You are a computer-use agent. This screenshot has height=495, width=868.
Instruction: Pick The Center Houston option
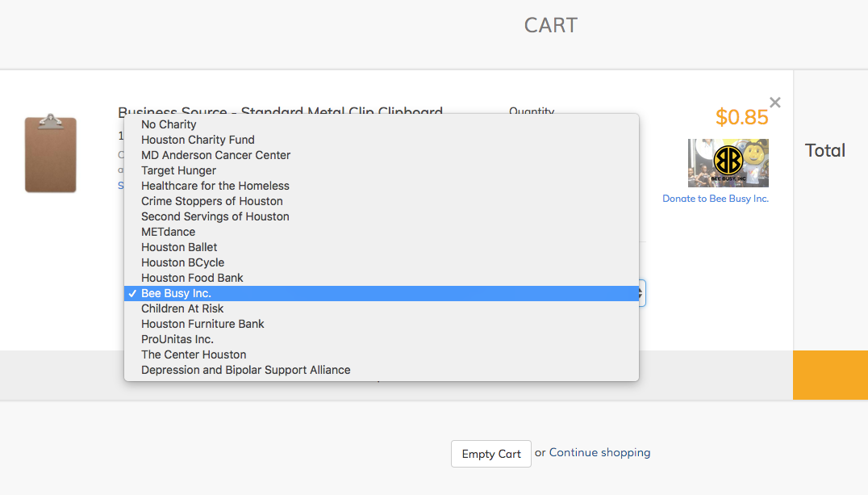[382, 354]
